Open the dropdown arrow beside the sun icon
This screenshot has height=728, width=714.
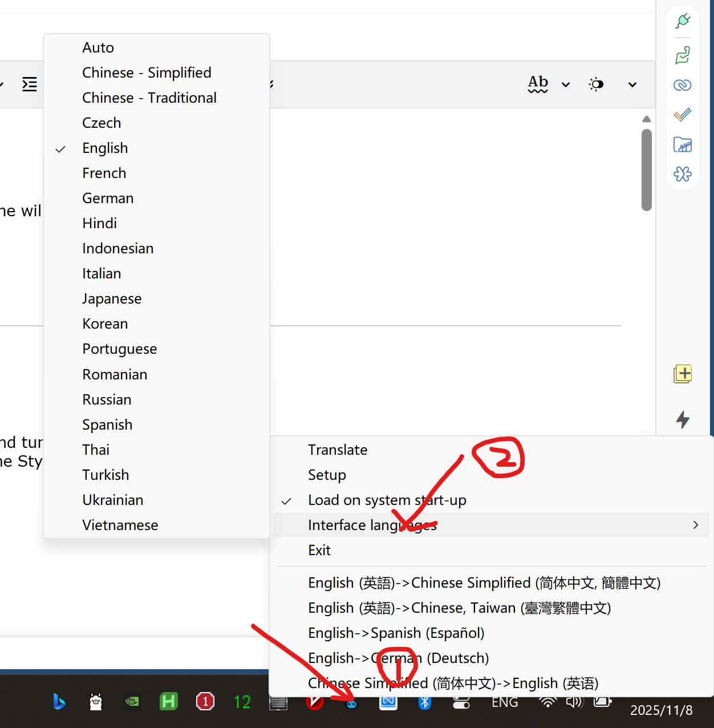point(632,84)
